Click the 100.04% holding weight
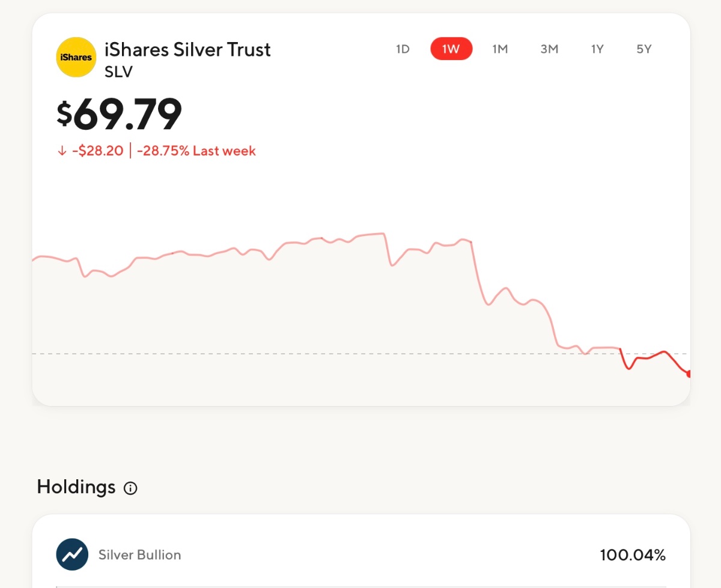 [633, 555]
